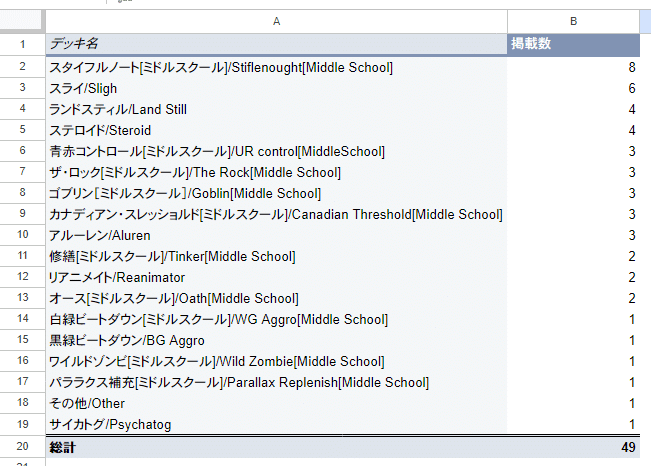Select the Goblin[Middle School] cell
This screenshot has width=651, height=466.
click(277, 193)
